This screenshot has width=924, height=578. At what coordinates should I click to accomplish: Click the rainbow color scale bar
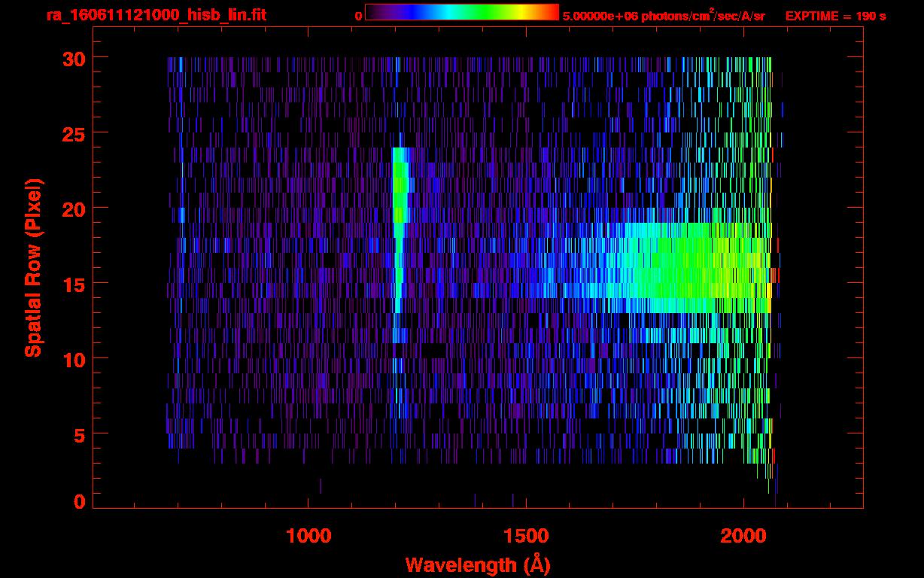tap(461, 12)
